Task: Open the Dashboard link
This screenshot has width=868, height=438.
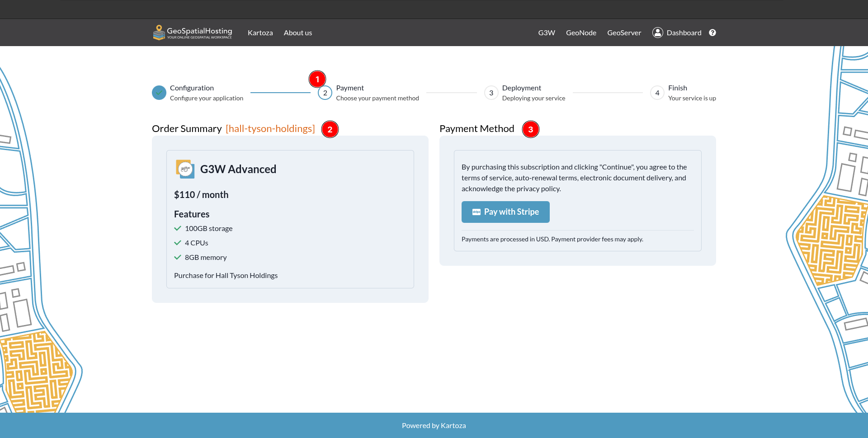Action: 684,33
